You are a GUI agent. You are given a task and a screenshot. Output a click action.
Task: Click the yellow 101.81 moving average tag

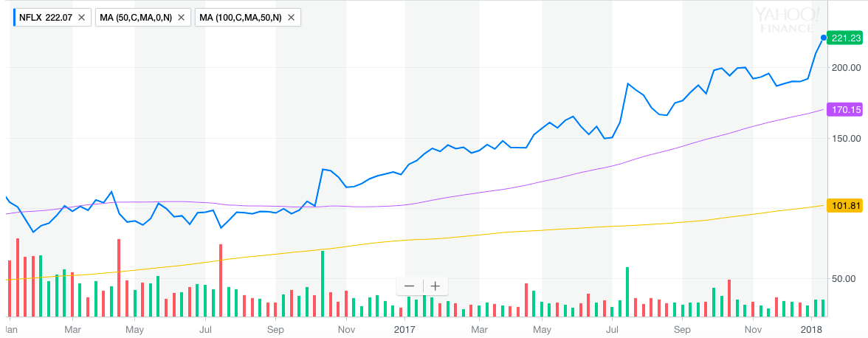[x=846, y=206]
